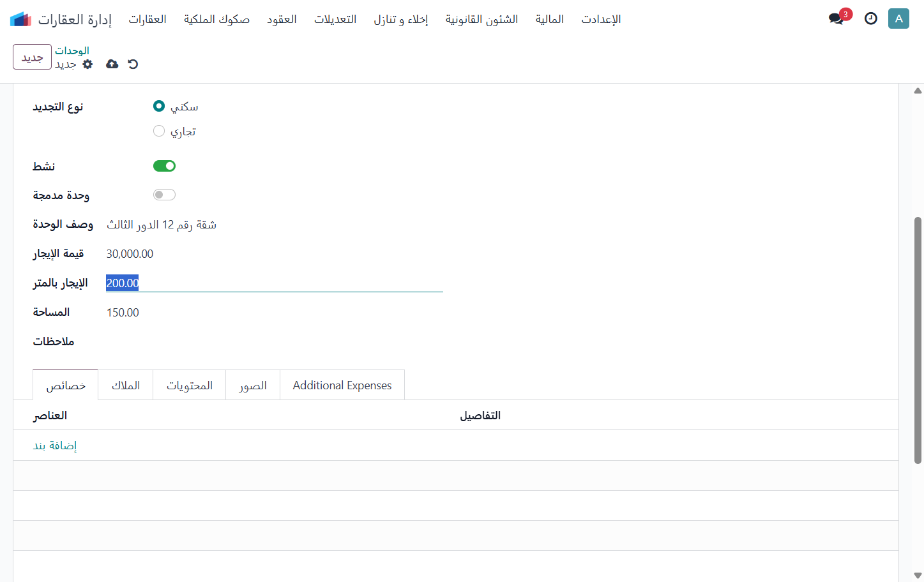Click the جديد new record button

tap(32, 57)
